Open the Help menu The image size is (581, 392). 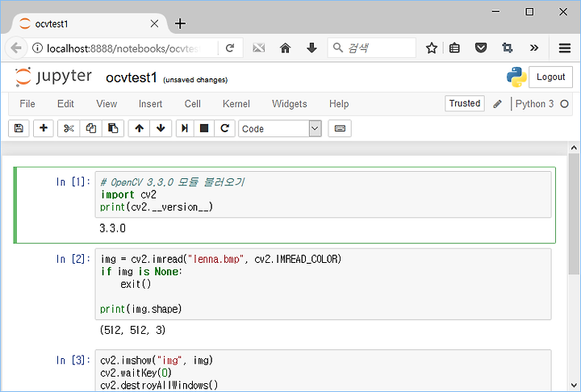pos(339,104)
